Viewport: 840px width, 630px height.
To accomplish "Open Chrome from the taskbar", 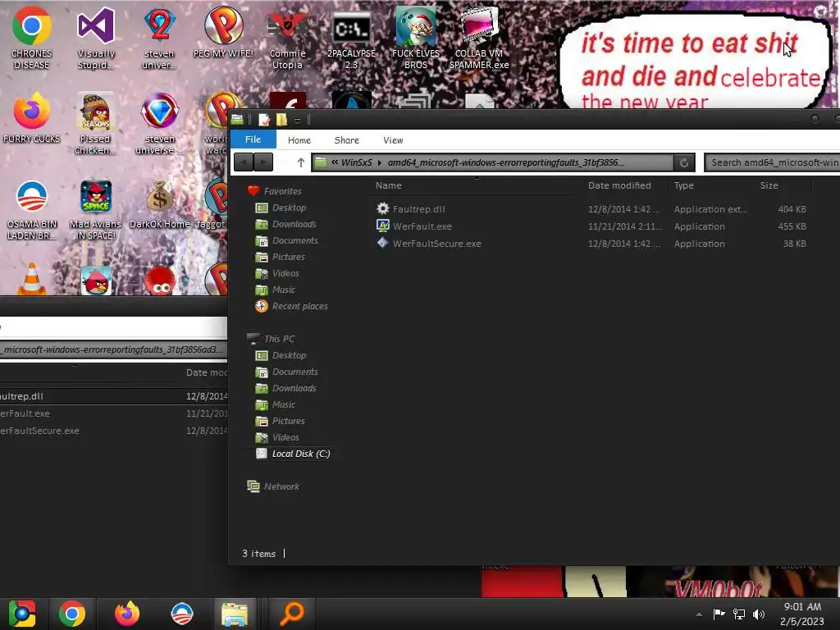I will coord(72,614).
